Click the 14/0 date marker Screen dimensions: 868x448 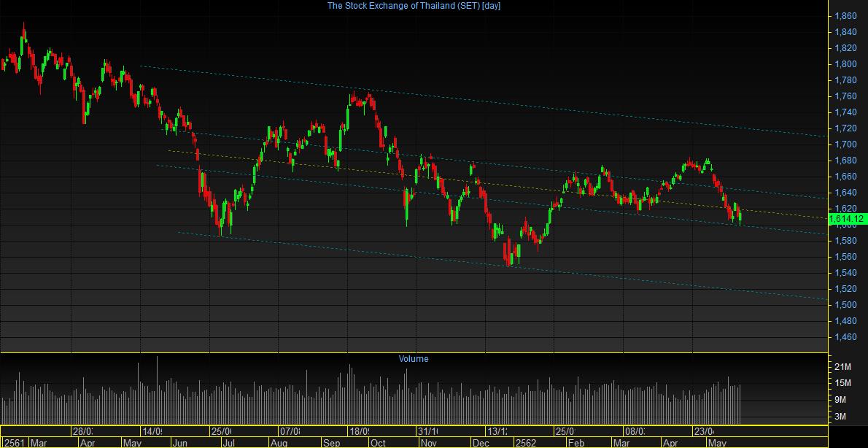152,430
